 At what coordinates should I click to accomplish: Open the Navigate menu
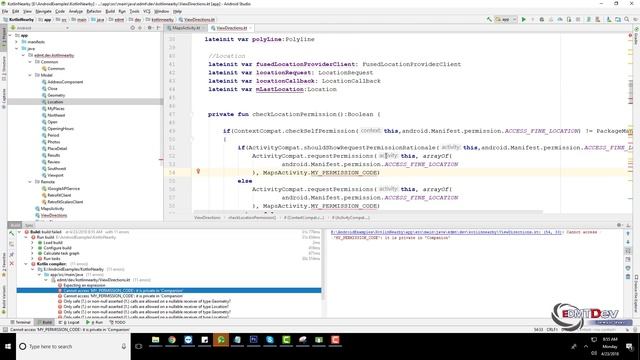pyautogui.click(x=43, y=11)
